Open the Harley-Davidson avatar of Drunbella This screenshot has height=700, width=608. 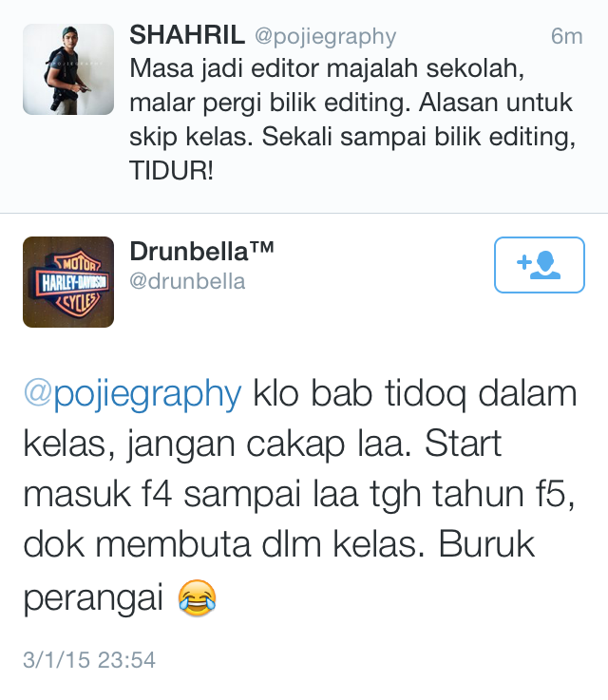click(68, 282)
